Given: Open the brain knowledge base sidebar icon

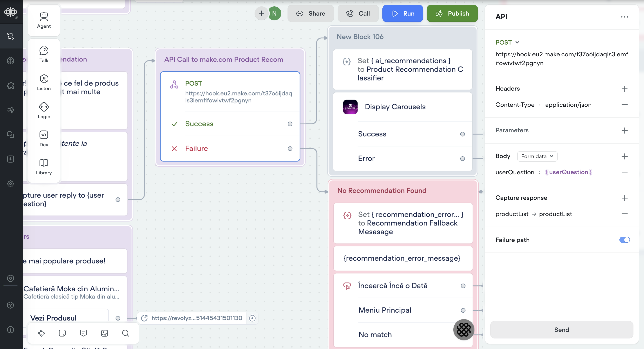Looking at the screenshot, I should [x=11, y=61].
